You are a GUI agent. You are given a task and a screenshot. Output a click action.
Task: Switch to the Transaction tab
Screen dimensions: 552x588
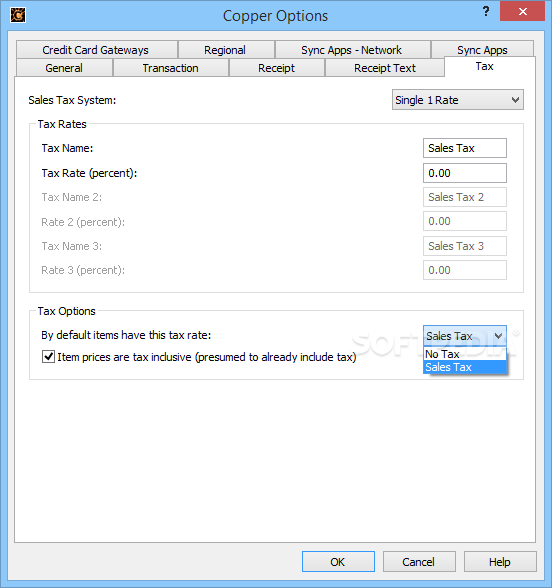coord(171,68)
